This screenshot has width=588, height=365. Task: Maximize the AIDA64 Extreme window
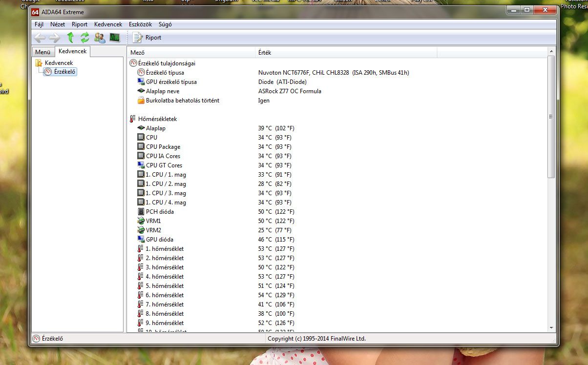[527, 9]
